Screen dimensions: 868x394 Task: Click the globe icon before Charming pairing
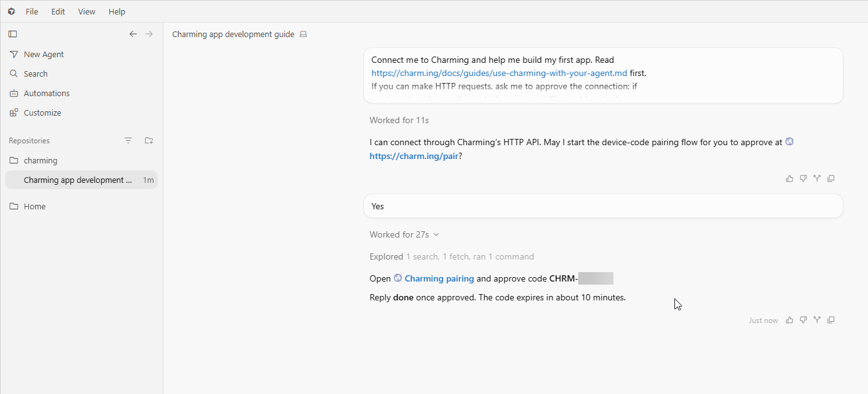click(x=398, y=278)
